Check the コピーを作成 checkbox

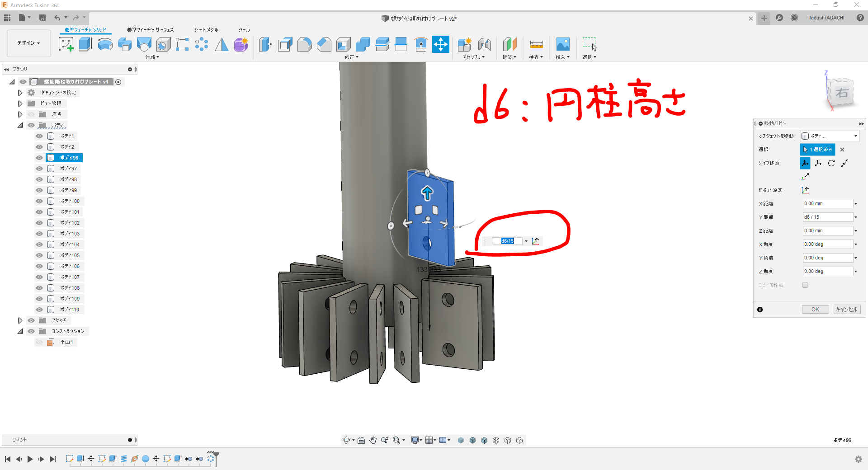(x=805, y=285)
